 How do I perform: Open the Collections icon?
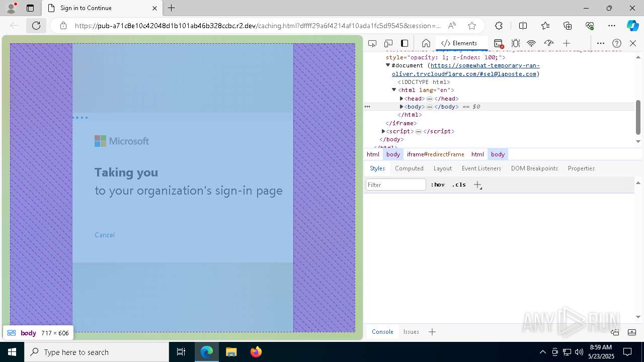tap(568, 26)
